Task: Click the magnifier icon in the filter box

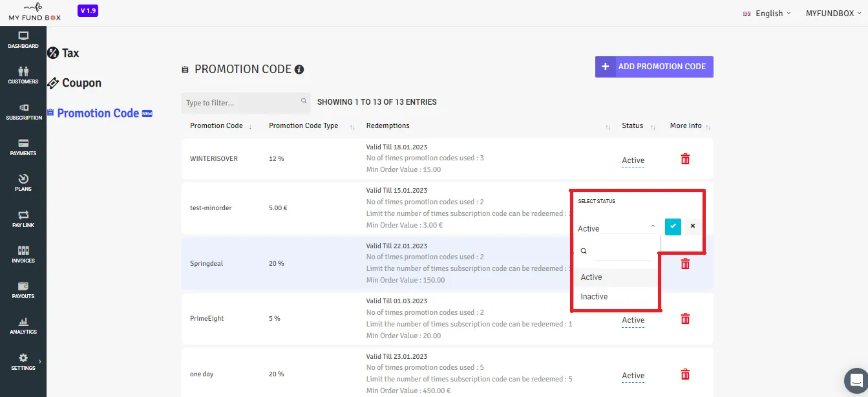Action: (x=304, y=101)
